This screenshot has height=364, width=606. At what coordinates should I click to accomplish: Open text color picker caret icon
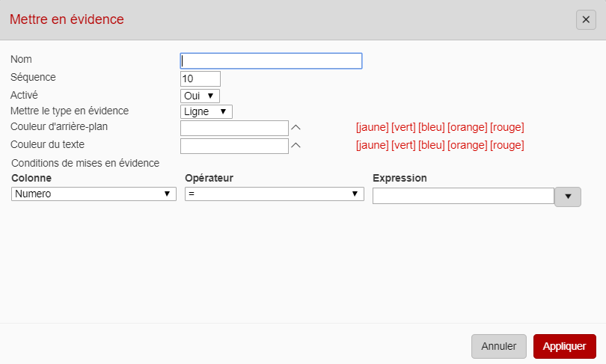(296, 146)
